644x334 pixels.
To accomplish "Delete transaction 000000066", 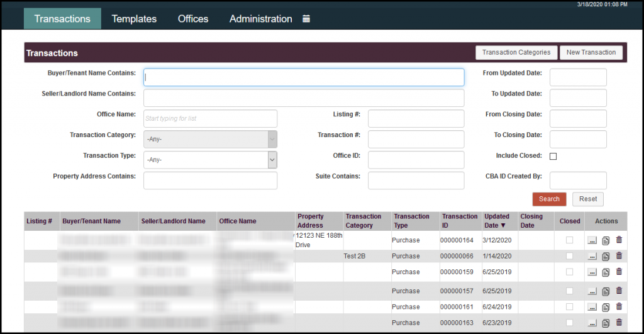I will (x=619, y=256).
